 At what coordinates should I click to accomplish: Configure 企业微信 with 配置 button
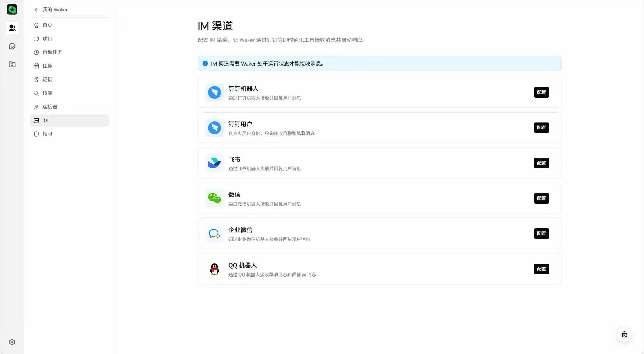coord(541,234)
